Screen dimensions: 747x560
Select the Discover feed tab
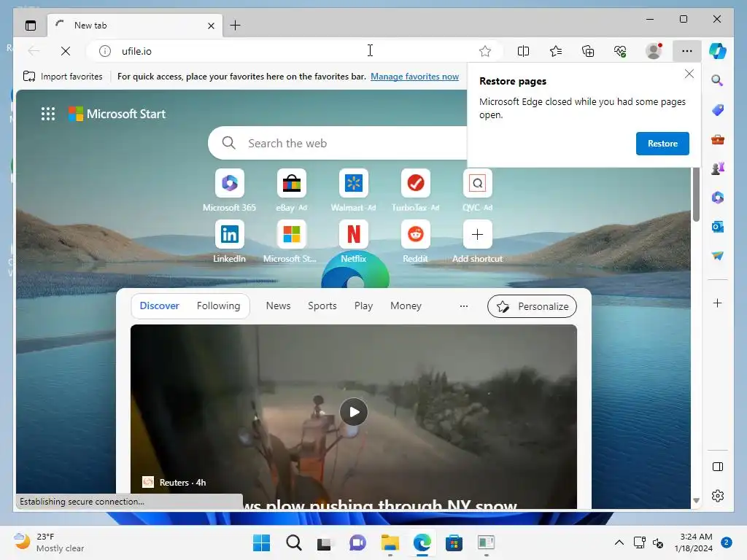point(159,306)
